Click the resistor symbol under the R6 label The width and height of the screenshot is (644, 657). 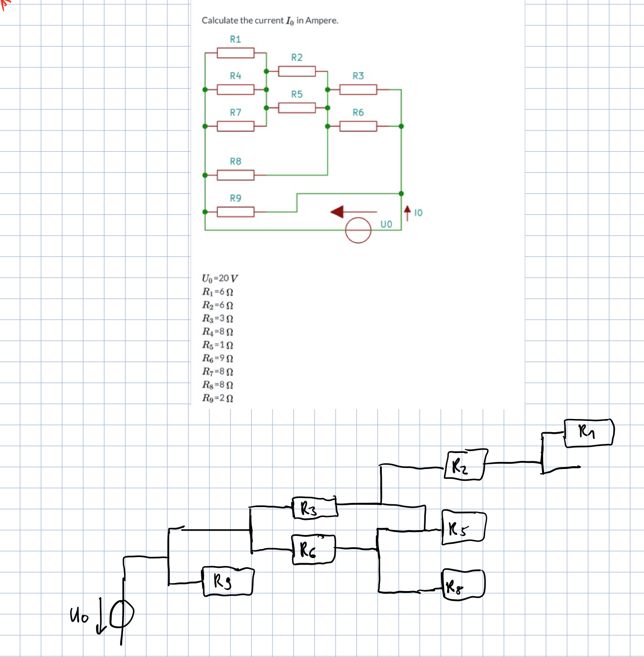point(358,126)
